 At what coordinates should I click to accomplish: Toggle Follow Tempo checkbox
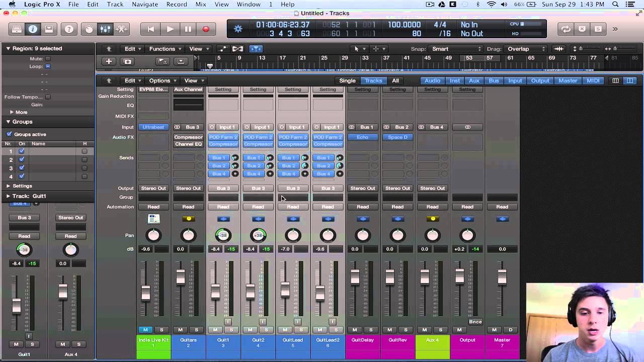[48, 97]
